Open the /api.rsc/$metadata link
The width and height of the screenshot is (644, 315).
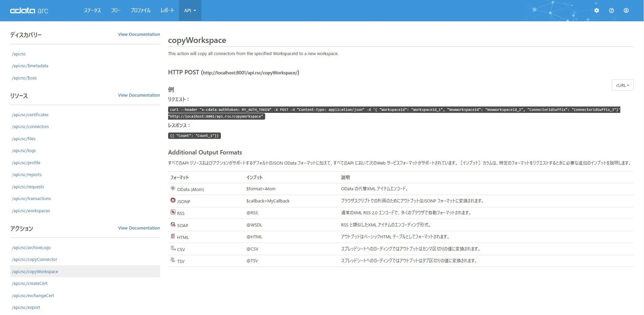[x=30, y=66]
